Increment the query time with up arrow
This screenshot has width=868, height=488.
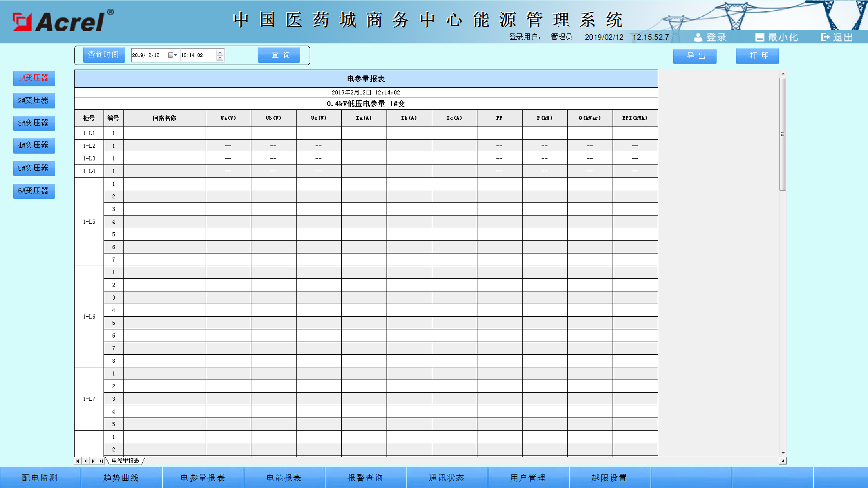219,52
